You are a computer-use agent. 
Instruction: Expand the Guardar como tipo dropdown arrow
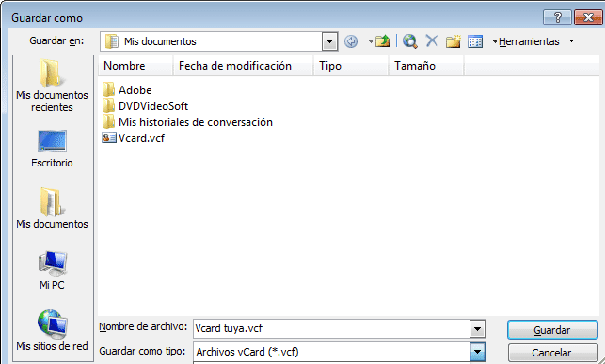click(477, 351)
